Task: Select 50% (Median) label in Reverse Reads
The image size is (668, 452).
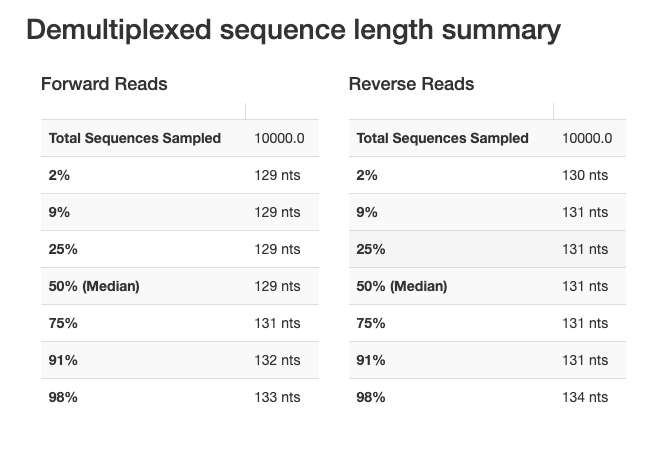Action: 402,286
